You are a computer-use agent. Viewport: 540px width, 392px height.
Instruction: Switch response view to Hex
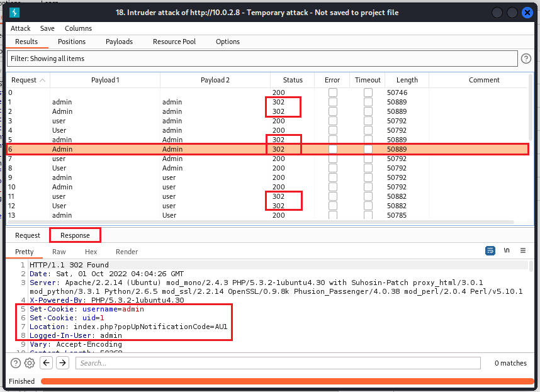(91, 252)
